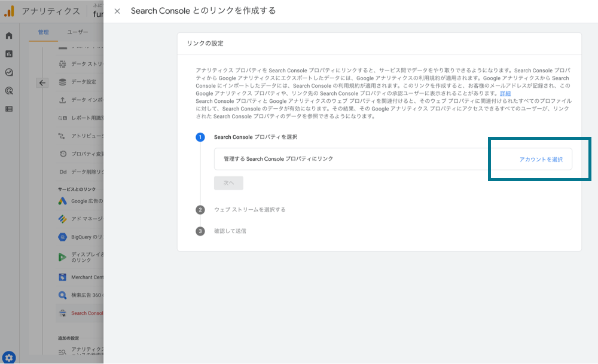Click the アナリティクス product title
Image resolution: width=598 pixels, height=364 pixels.
[x=51, y=11]
